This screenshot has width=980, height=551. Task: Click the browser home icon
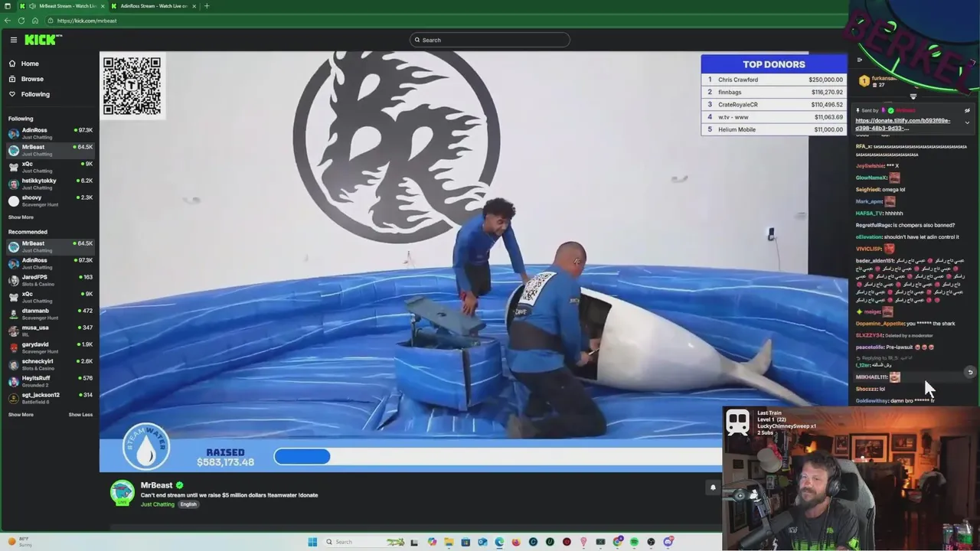35,21
